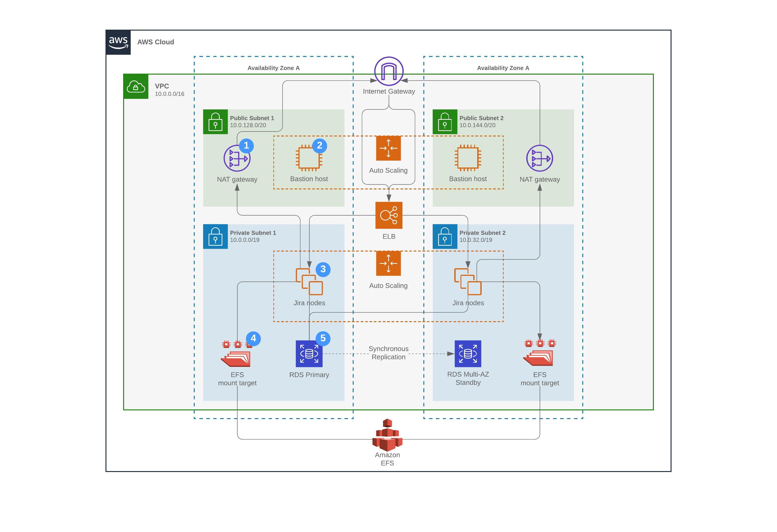This screenshot has width=777, height=532.
Task: Click the RDS Multi-AZ Standby icon
Action: pos(468,354)
